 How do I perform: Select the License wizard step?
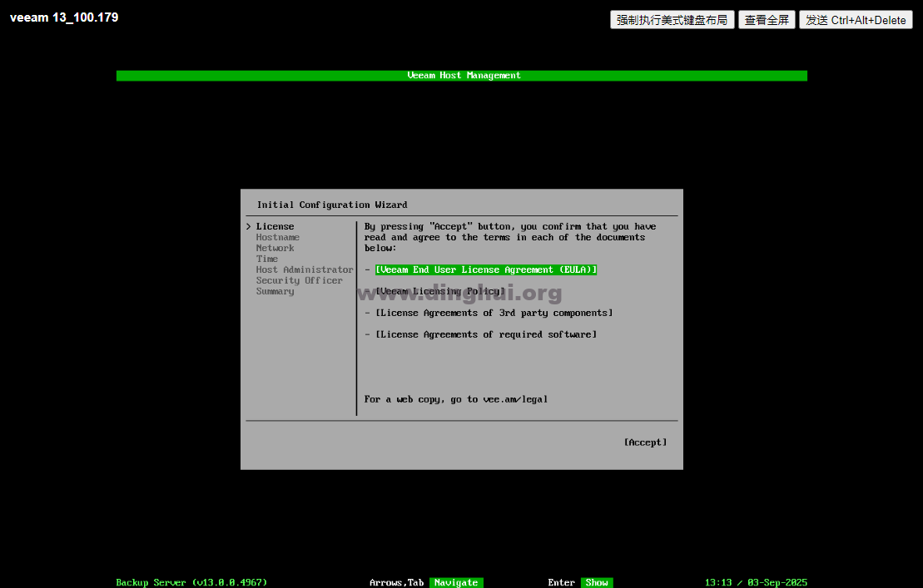275,226
